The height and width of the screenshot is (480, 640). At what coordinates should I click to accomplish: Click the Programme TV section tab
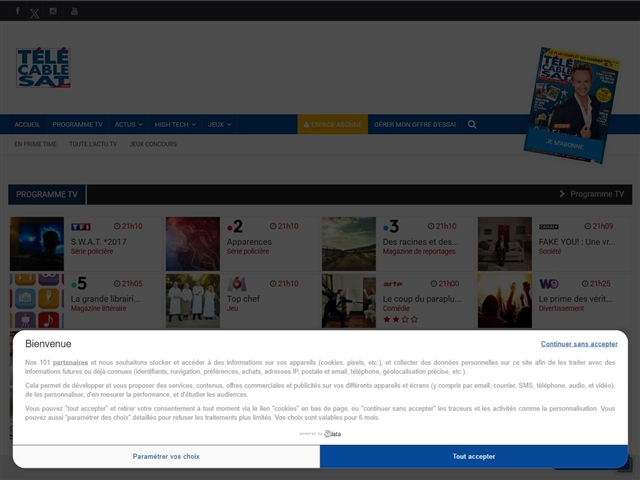click(47, 194)
